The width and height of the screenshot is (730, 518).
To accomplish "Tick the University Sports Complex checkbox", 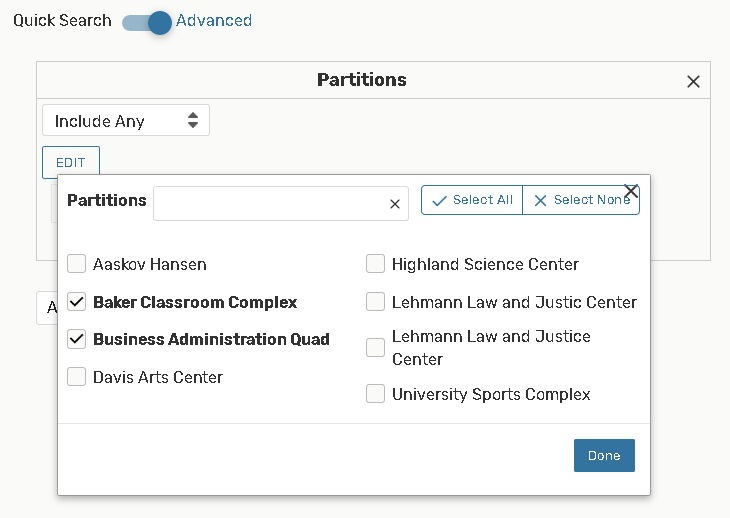I will click(x=375, y=394).
